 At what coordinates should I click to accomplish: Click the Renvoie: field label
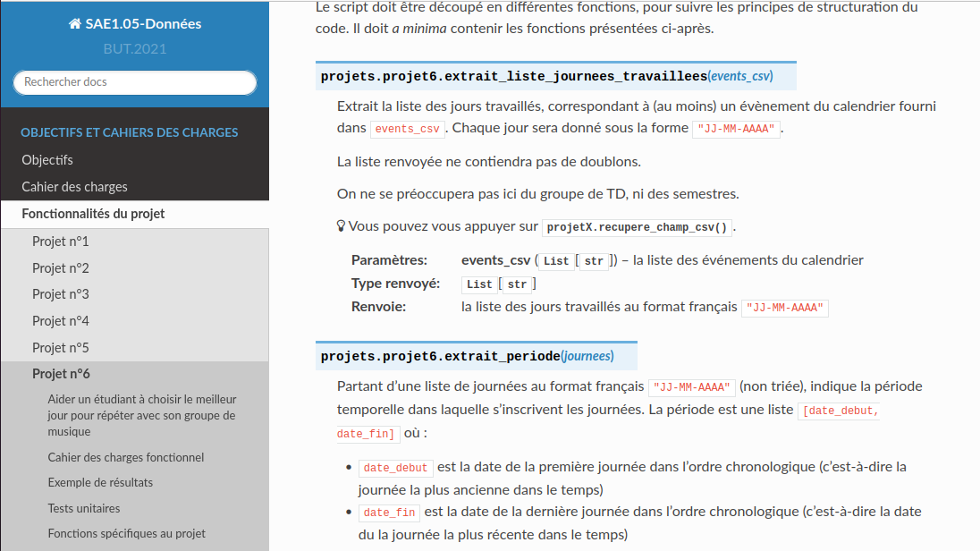pyautogui.click(x=379, y=307)
